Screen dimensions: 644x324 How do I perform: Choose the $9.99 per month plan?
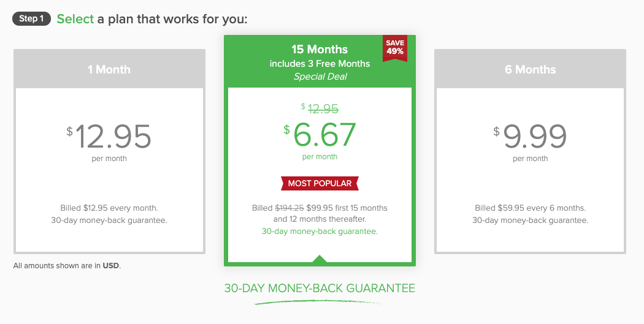click(530, 137)
